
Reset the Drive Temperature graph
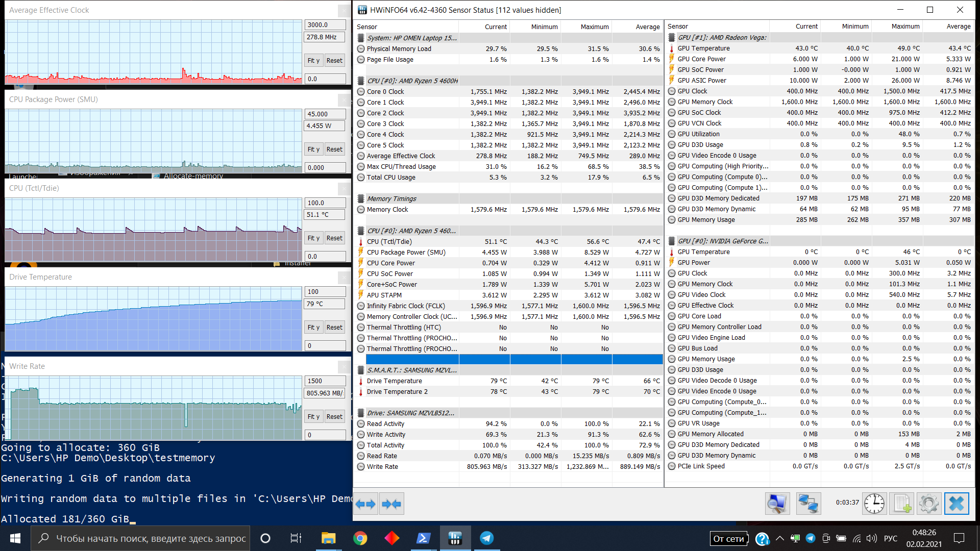(334, 328)
